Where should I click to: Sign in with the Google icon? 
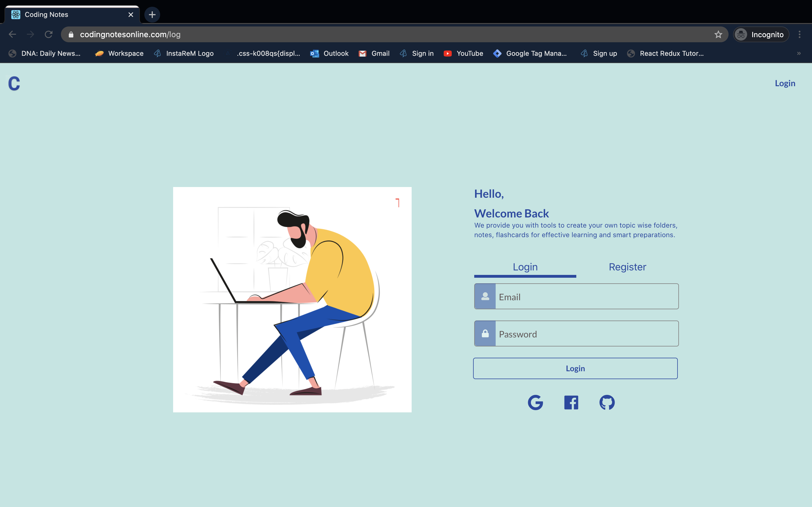click(x=535, y=403)
